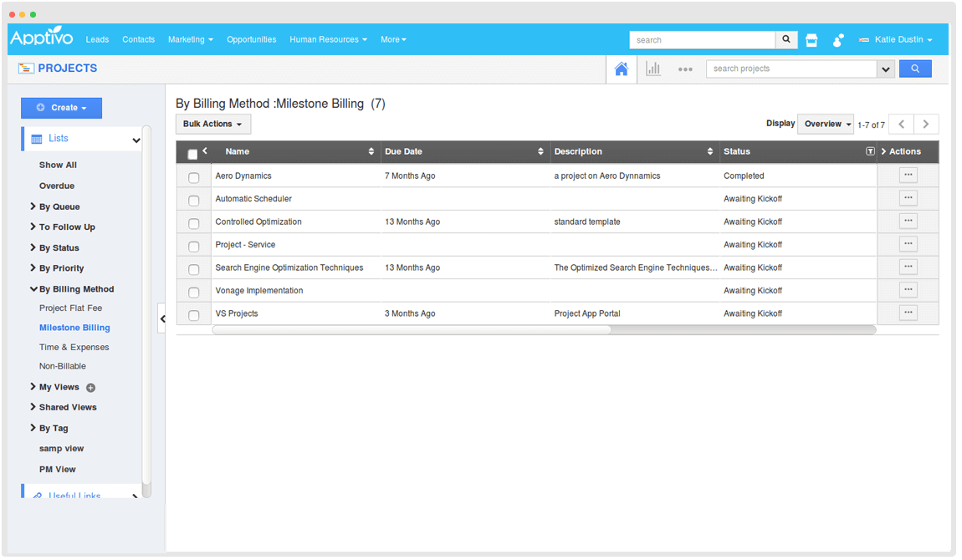Toggle the select-all checkbox in table header
Viewport: 962px width, 560px height.
click(x=192, y=154)
